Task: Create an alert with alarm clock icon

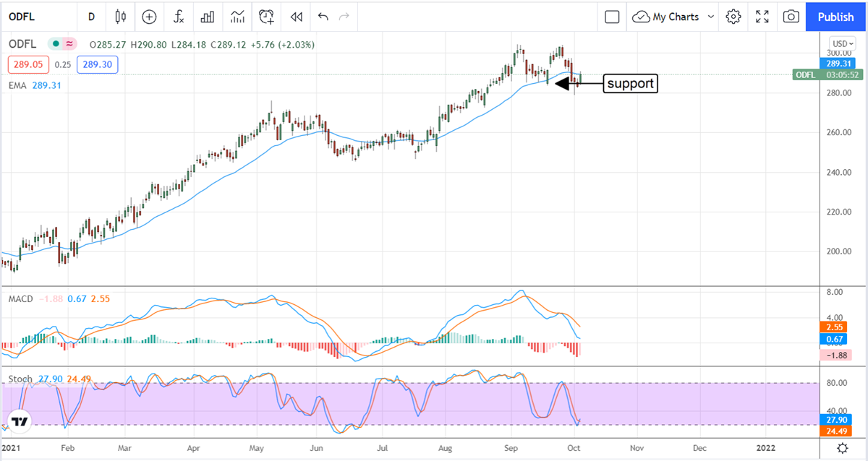Action: click(x=268, y=16)
